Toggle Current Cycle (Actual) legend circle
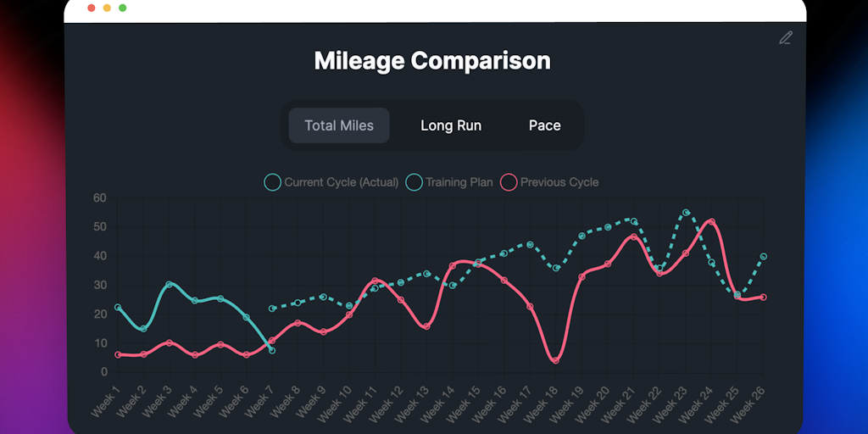This screenshot has width=868, height=434. [273, 182]
